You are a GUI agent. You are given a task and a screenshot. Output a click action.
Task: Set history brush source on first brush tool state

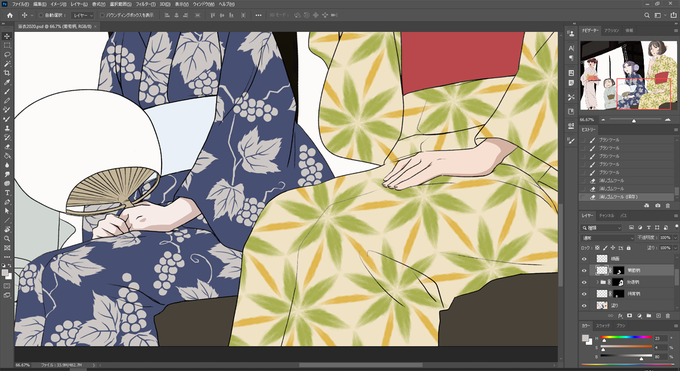click(x=583, y=140)
